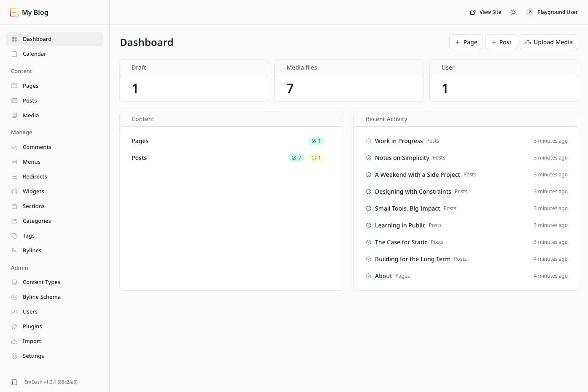Open Building for the Long Term post
Image resolution: width=588 pixels, height=392 pixels.
[413, 259]
